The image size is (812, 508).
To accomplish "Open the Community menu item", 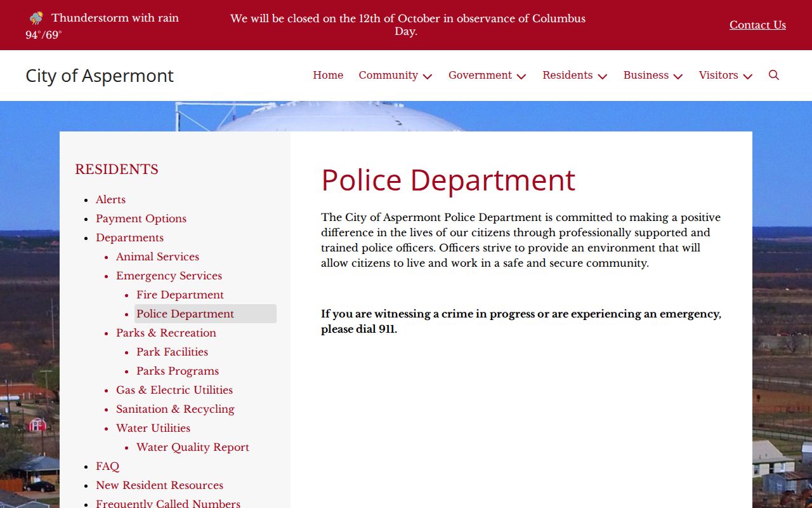I will tap(388, 75).
